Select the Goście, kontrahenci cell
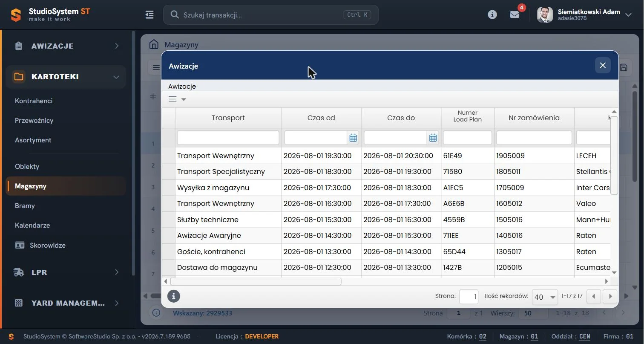 click(228, 252)
